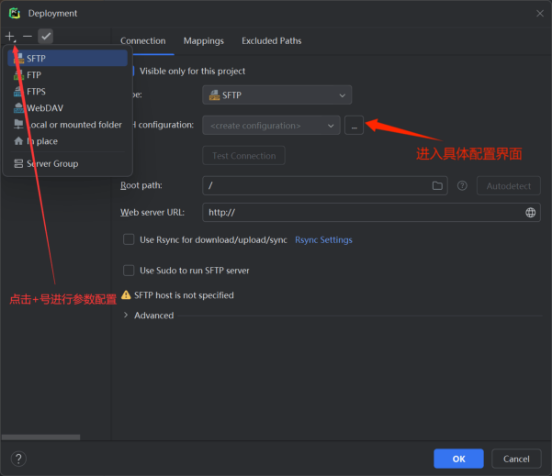
Task: Open the help icon at dialog bottom
Action: tap(19, 459)
